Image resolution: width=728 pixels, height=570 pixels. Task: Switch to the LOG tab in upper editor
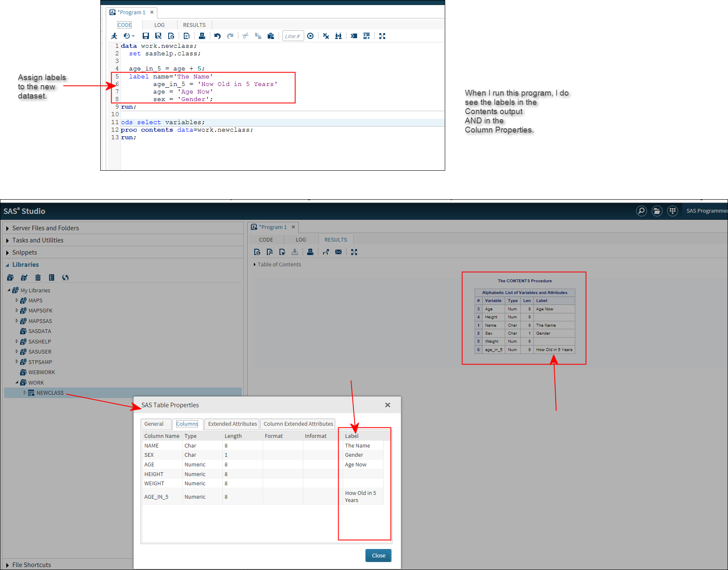tap(159, 25)
